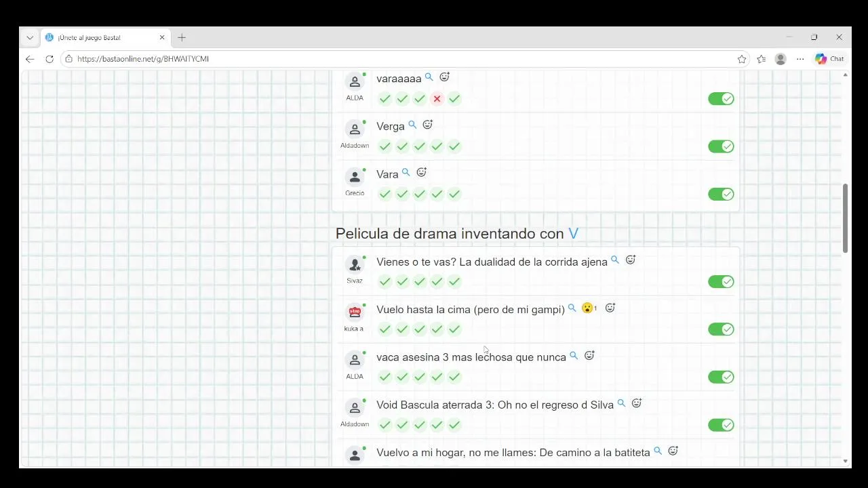
Task: Click the scrollbar up arrow
Action: point(845,75)
